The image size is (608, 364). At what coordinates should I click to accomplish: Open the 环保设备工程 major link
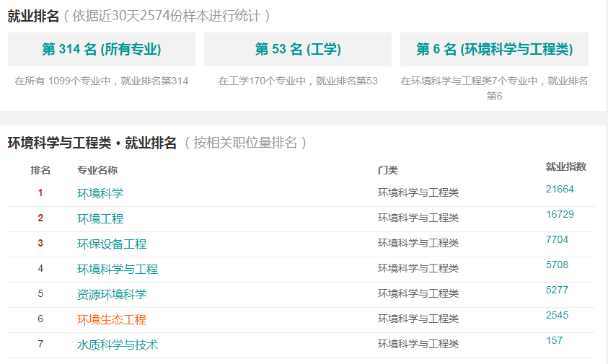click(112, 244)
